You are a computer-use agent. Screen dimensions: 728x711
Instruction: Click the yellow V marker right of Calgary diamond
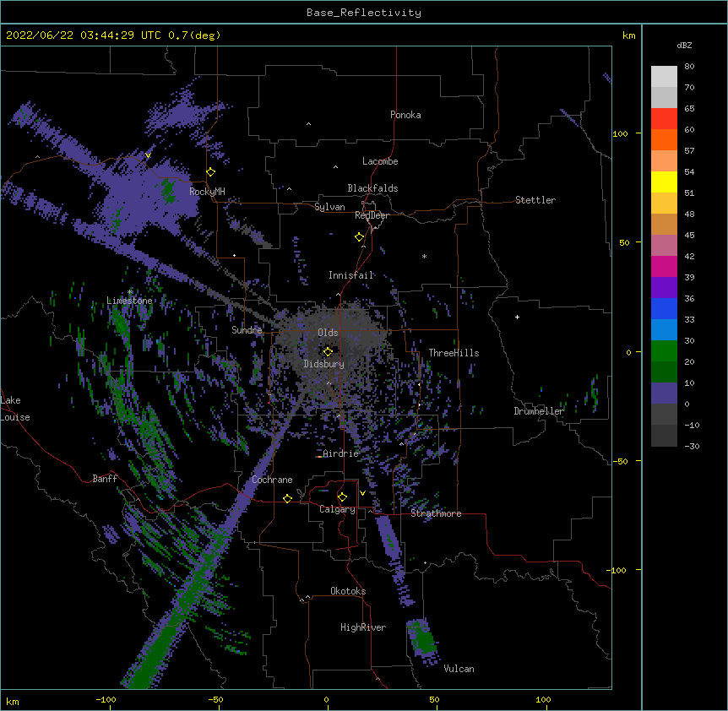[x=362, y=493]
